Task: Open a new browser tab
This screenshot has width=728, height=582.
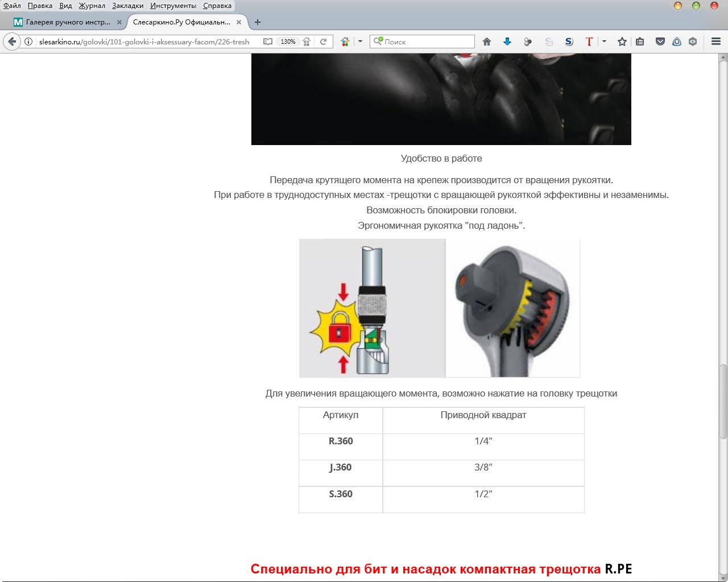Action: click(x=258, y=22)
